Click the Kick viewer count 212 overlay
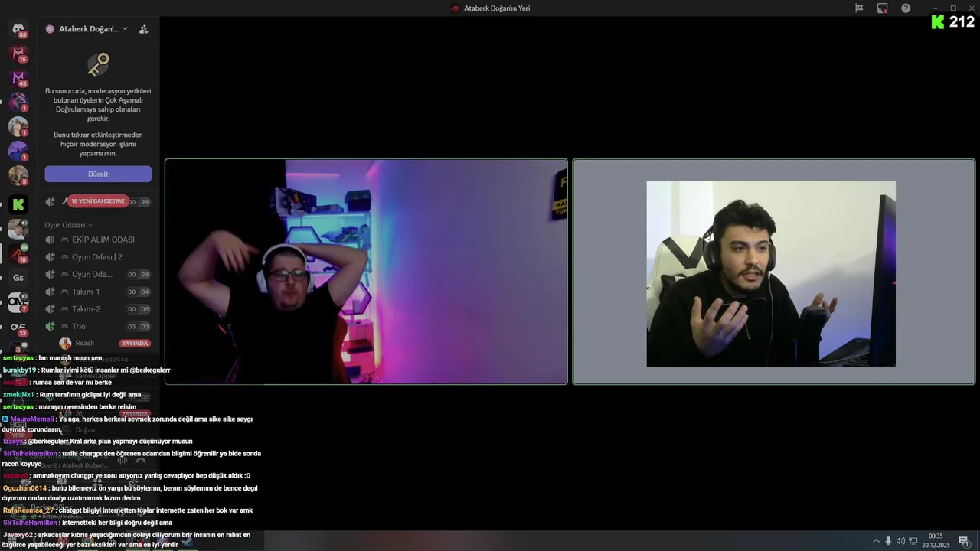 [x=952, y=22]
